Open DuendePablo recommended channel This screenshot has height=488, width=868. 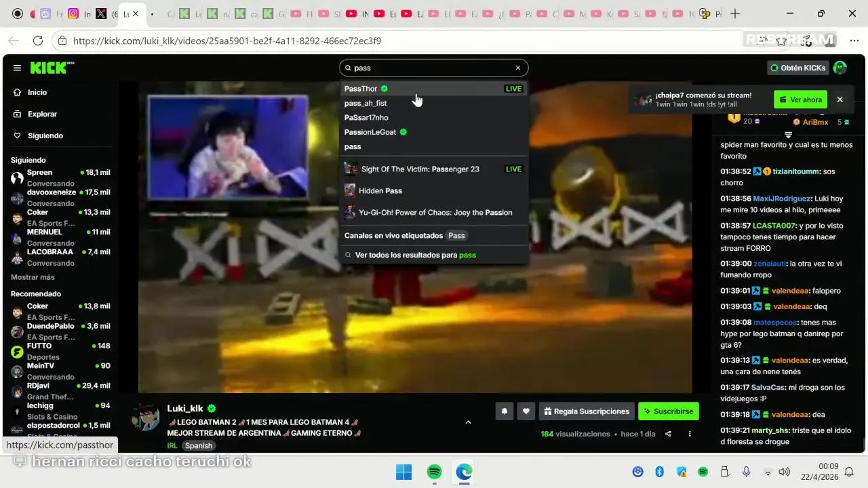click(x=60, y=331)
